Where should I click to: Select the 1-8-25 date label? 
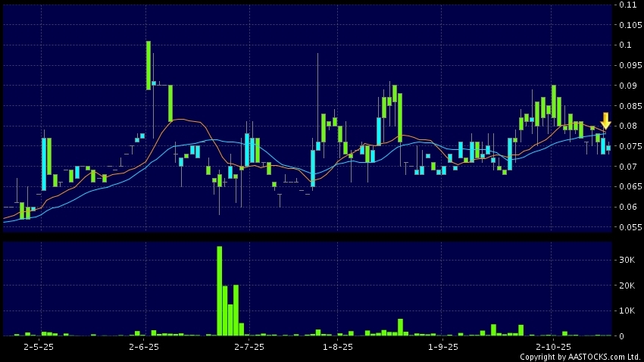pyautogui.click(x=338, y=347)
